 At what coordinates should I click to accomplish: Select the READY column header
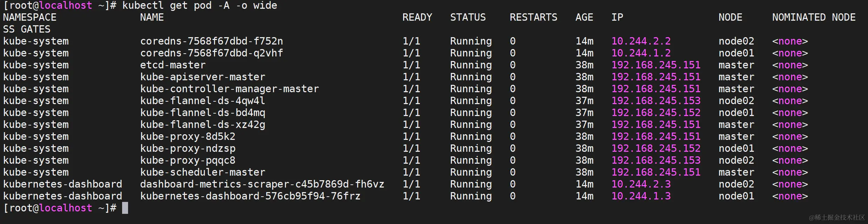[417, 17]
